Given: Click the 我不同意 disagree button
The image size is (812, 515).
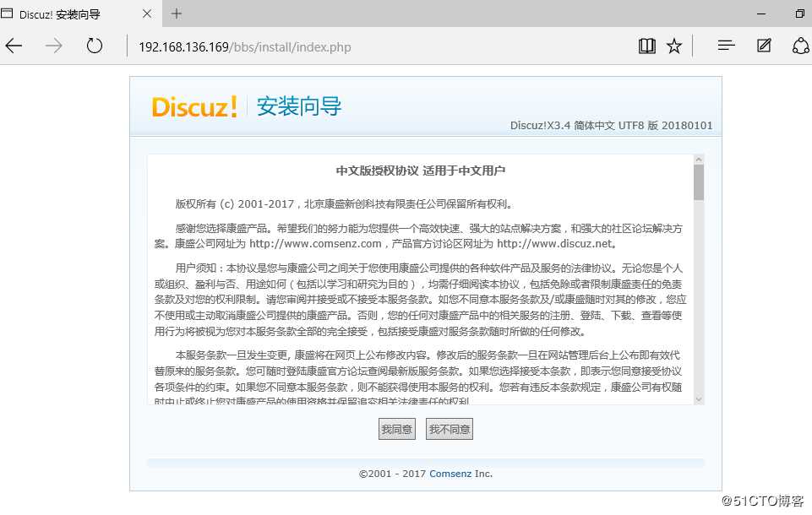Looking at the screenshot, I should click(x=449, y=429).
